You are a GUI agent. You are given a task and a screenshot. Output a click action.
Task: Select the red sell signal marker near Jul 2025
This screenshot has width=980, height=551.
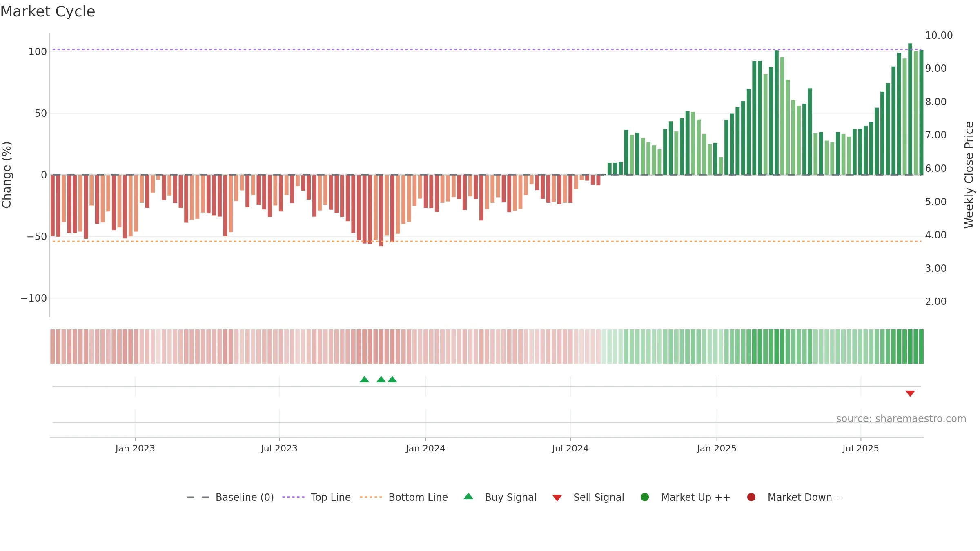coord(910,393)
